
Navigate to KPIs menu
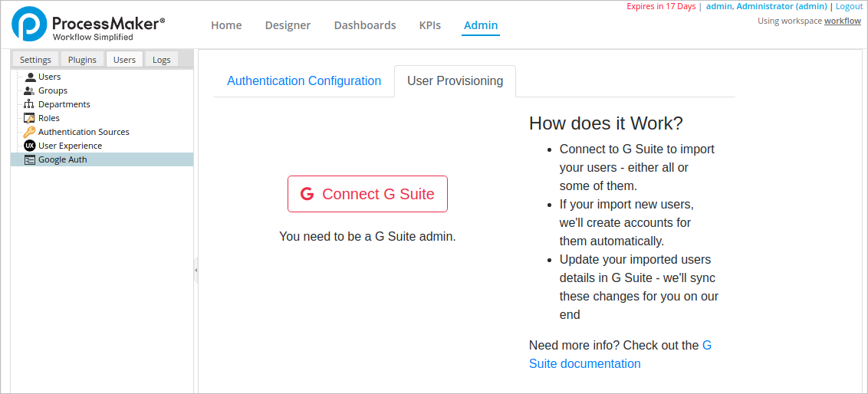429,25
